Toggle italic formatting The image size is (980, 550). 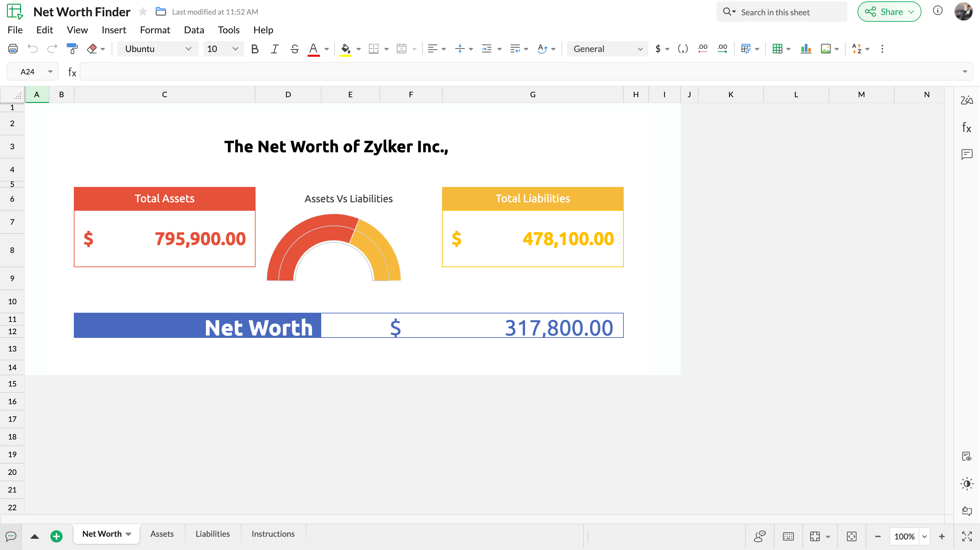click(x=274, y=49)
